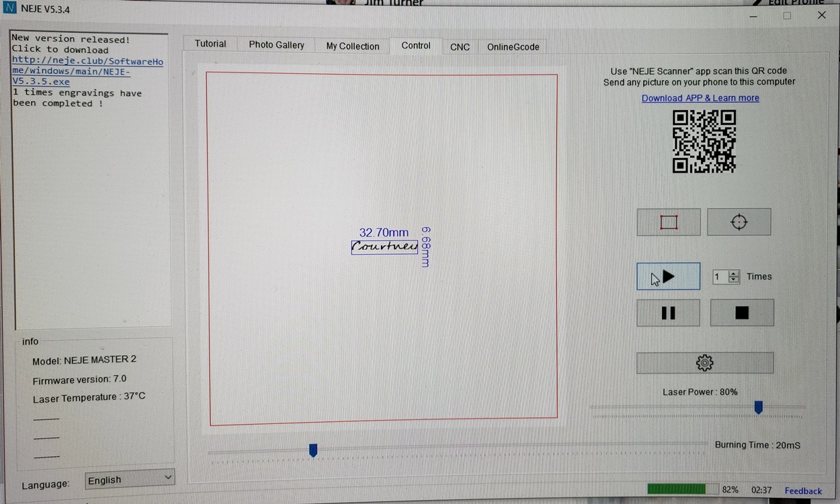
Task: Select the My Collection tab
Action: [x=353, y=46]
